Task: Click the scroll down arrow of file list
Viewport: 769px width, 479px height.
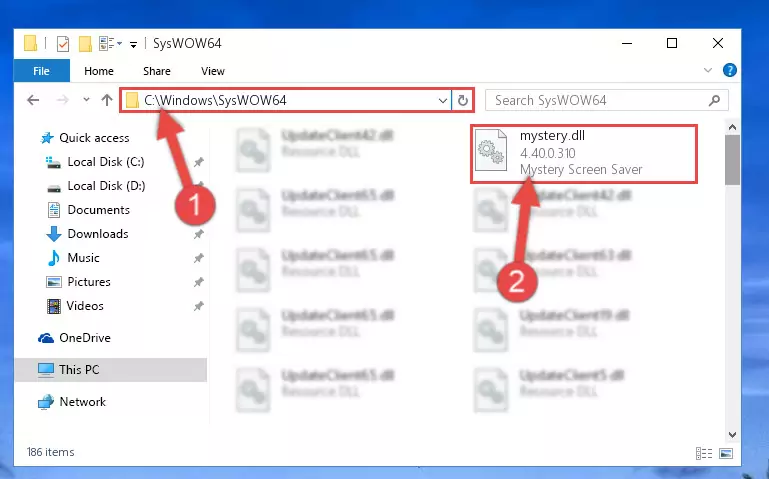Action: pyautogui.click(x=732, y=435)
